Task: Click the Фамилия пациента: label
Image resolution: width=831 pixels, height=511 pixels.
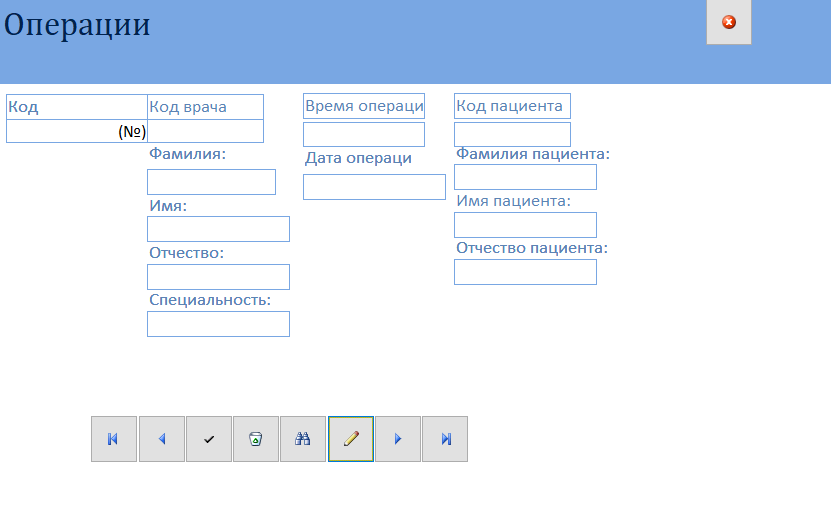Action: [x=533, y=154]
